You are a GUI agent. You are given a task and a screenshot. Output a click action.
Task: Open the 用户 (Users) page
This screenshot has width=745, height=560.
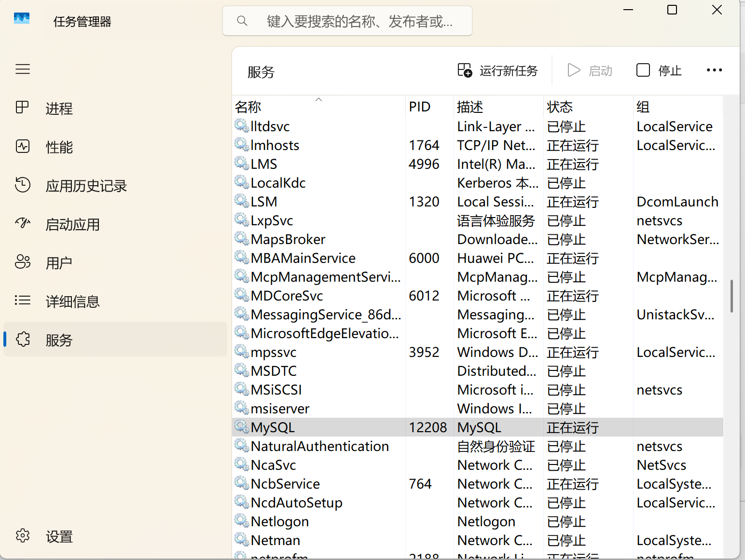(x=115, y=262)
